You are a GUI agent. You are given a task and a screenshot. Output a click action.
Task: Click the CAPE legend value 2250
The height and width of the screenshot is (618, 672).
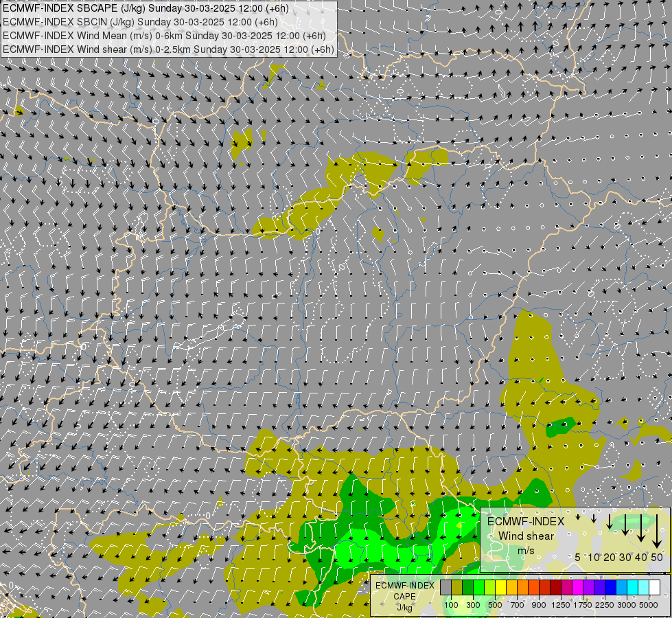point(605,605)
